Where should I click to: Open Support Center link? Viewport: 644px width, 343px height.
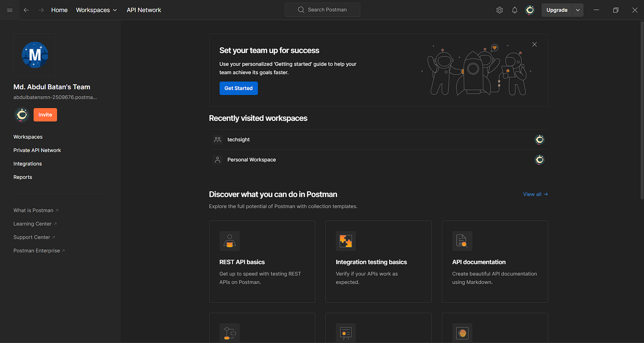pyautogui.click(x=34, y=237)
